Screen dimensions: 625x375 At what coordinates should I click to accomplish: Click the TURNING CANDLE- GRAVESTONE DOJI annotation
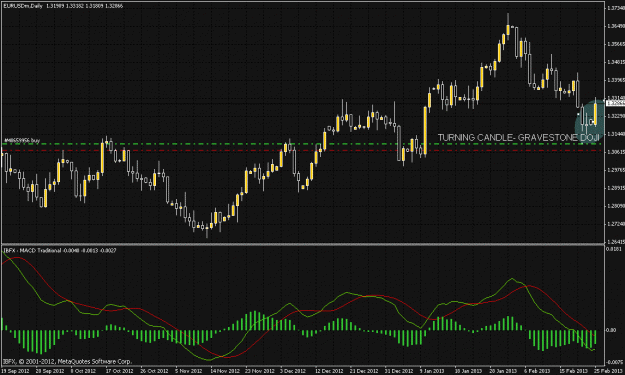pyautogui.click(x=518, y=137)
